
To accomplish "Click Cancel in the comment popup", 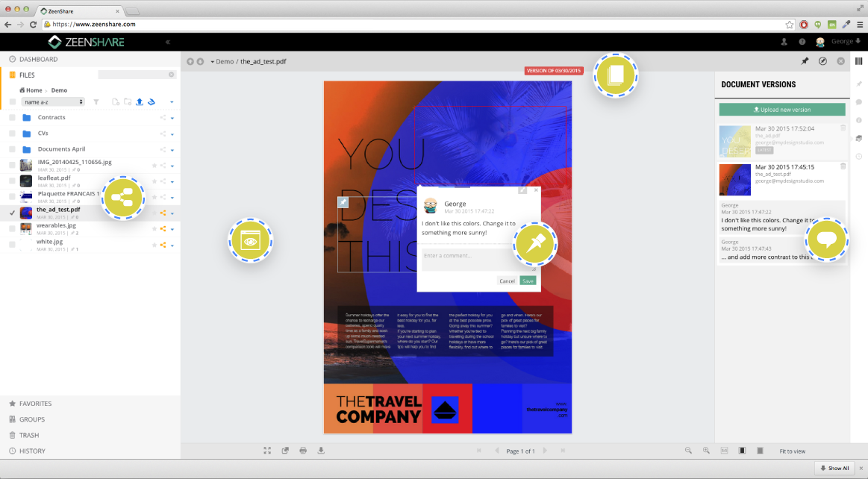I will point(507,281).
